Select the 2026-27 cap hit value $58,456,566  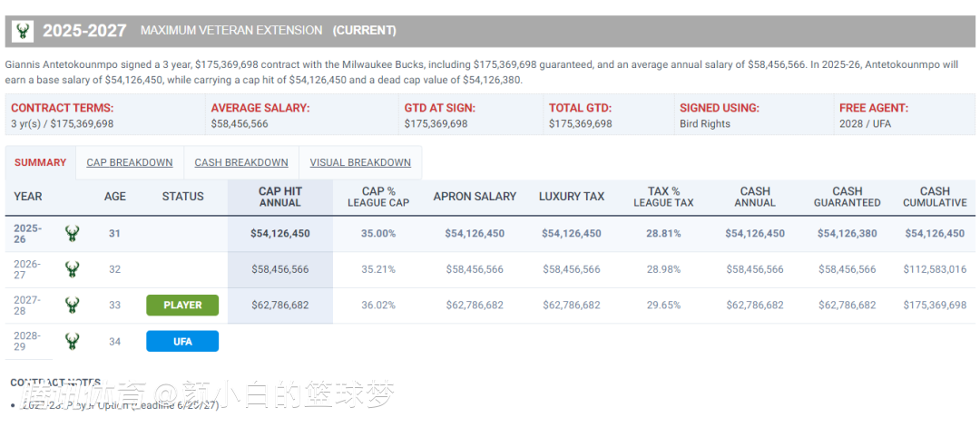pos(279,269)
